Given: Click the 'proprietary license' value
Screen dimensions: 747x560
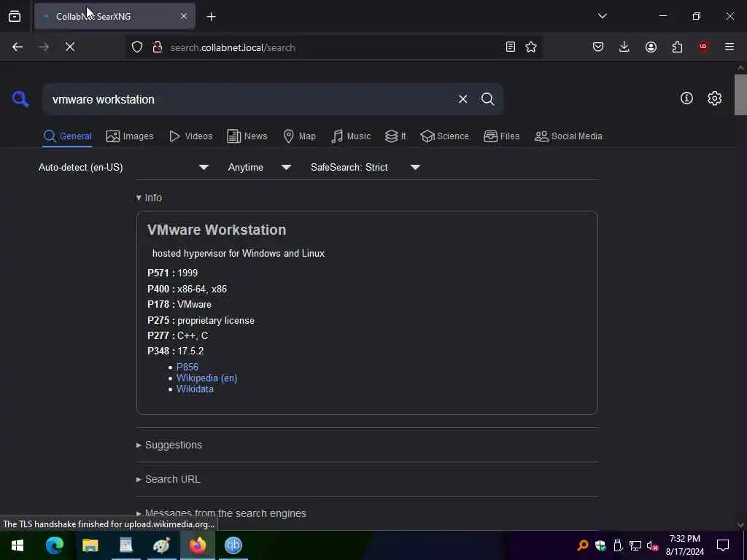Looking at the screenshot, I should (216, 321).
